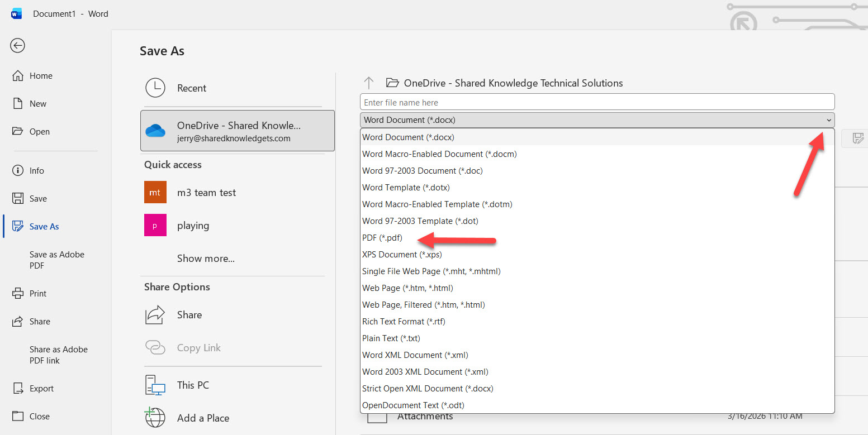Click the Add a Place globe icon
This screenshot has height=435, width=868.
(x=155, y=417)
